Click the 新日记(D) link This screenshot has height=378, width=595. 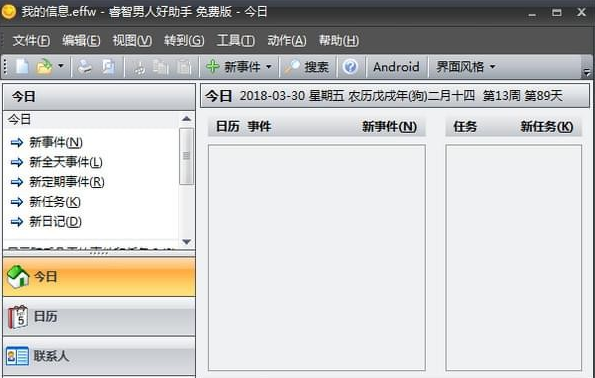coord(55,221)
